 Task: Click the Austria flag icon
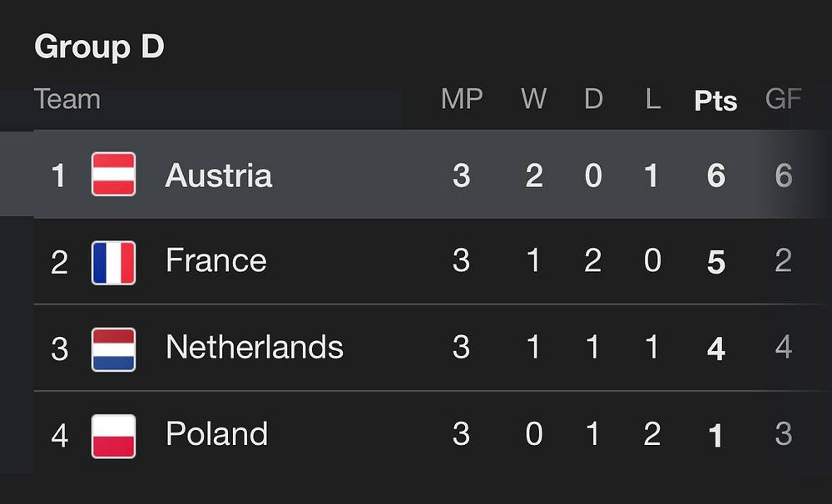click(x=113, y=175)
